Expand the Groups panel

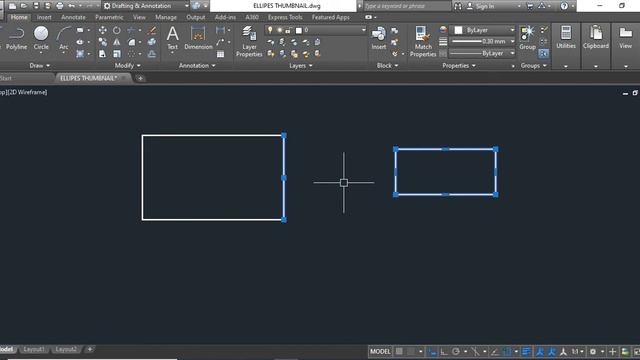[x=533, y=65]
